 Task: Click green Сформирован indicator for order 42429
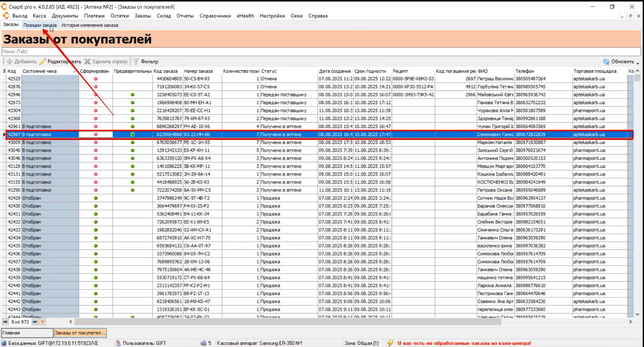click(x=96, y=198)
